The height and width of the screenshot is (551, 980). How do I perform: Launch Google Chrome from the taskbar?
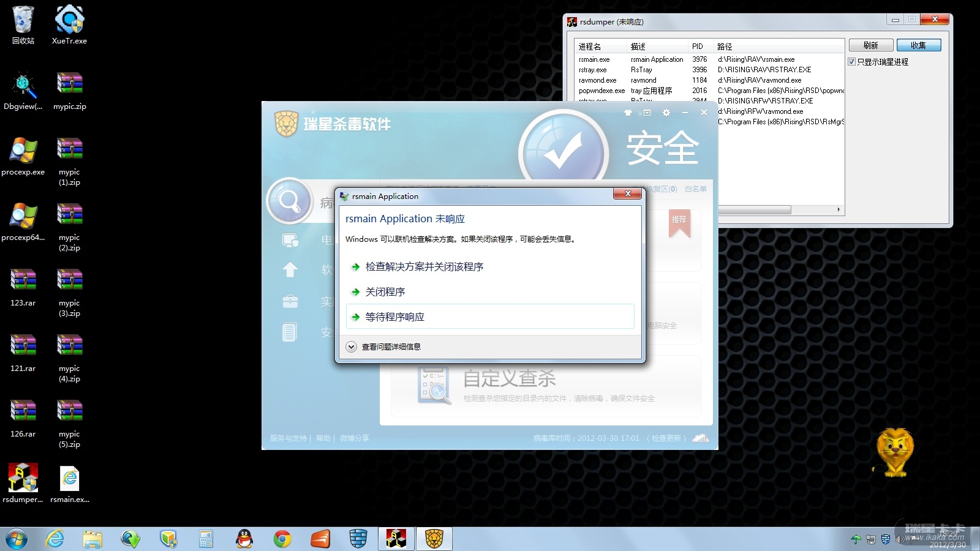coord(282,539)
